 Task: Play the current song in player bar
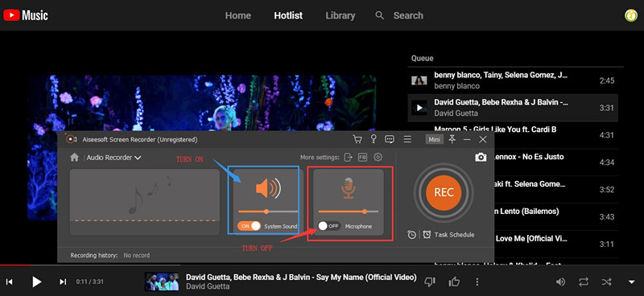36,282
